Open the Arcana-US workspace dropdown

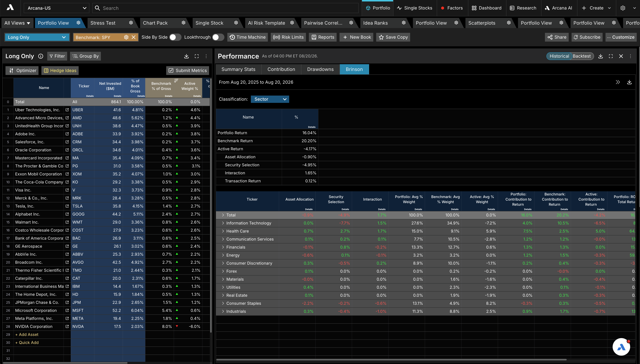click(x=57, y=8)
